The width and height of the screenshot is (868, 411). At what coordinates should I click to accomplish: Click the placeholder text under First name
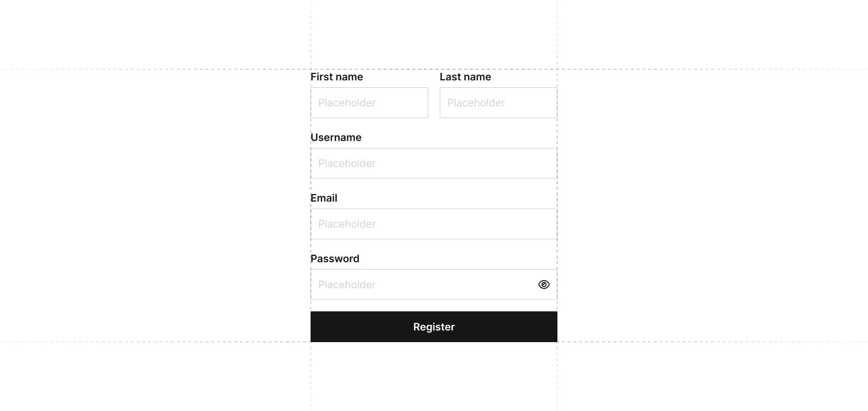pos(347,103)
